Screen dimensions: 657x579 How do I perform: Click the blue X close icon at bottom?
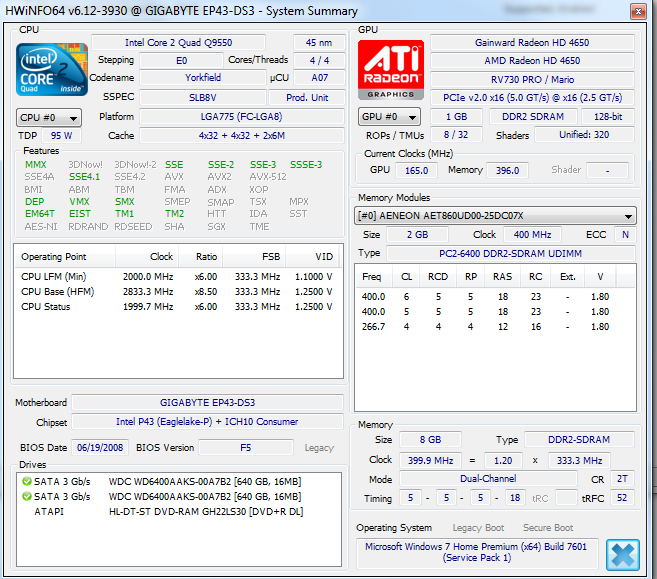(x=623, y=555)
